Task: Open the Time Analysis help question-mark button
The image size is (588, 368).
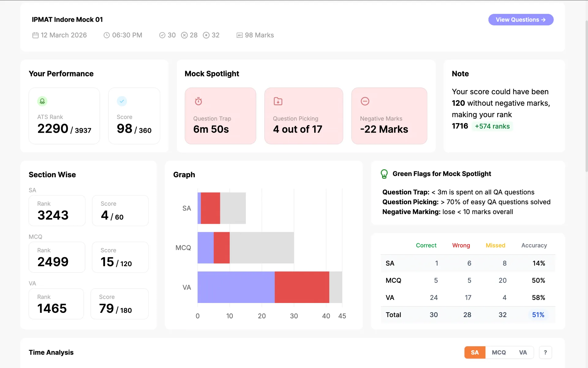Action: coord(545,352)
